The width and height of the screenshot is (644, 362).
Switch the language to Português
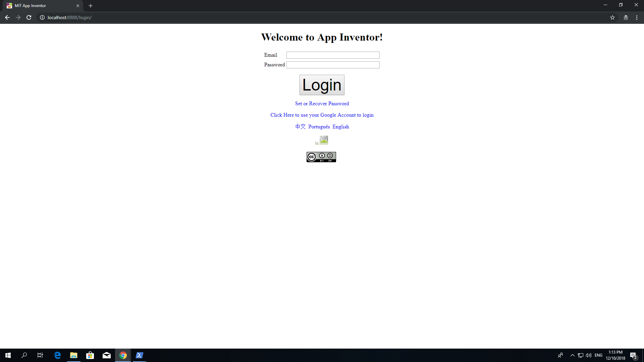click(319, 127)
